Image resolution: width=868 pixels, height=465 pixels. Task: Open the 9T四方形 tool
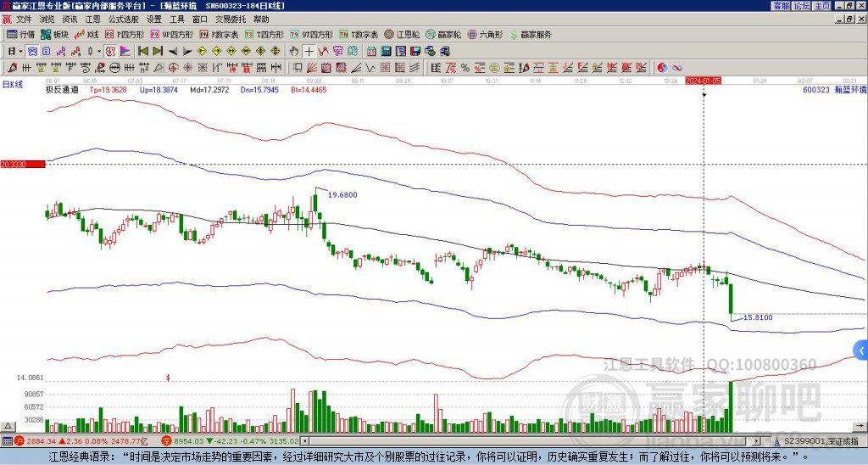[312, 35]
